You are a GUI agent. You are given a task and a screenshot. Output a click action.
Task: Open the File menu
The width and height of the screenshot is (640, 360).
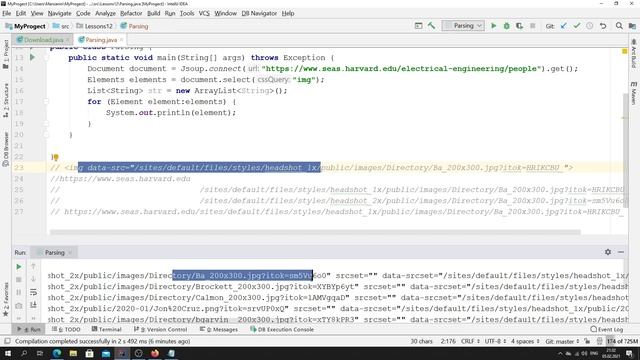(x=7, y=13)
